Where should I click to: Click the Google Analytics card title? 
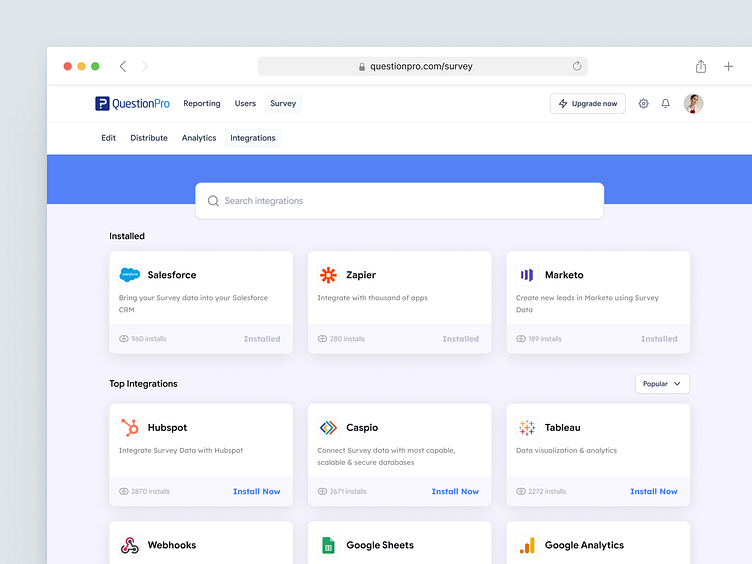[584, 545]
